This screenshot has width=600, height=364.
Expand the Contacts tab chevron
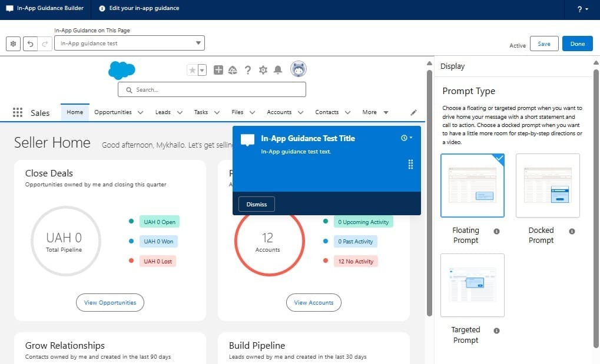(x=347, y=112)
